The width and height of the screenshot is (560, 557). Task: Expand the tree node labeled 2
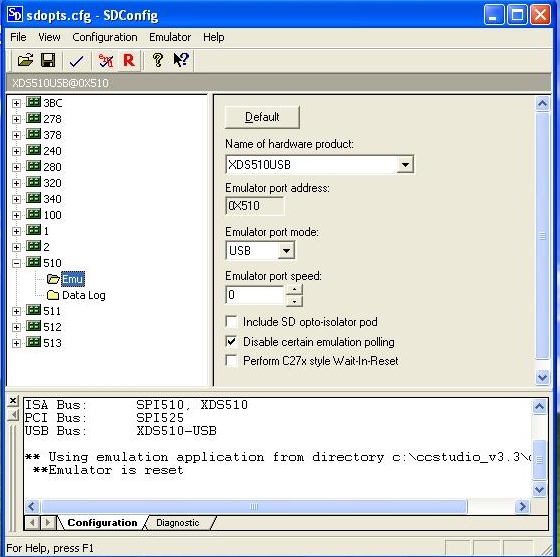pos(16,247)
